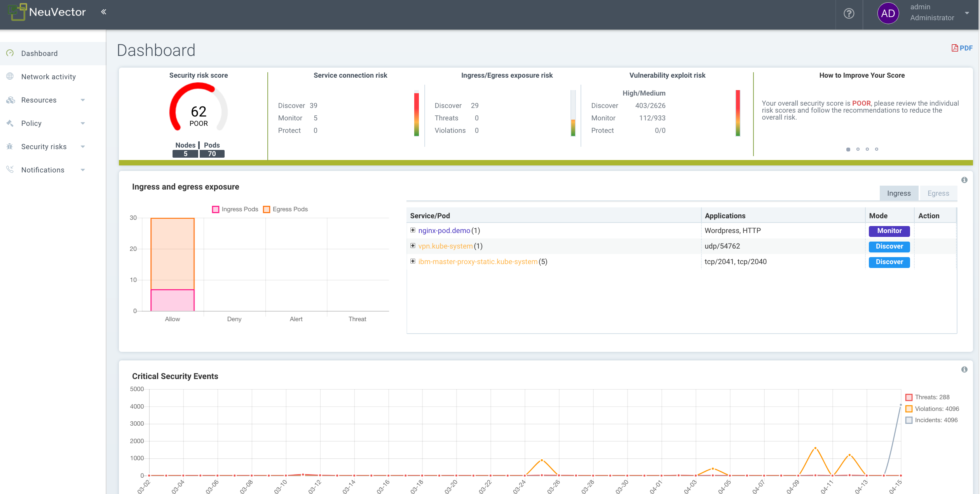This screenshot has width=980, height=494.
Task: Open Security risks via its bug icon
Action: tap(10, 146)
